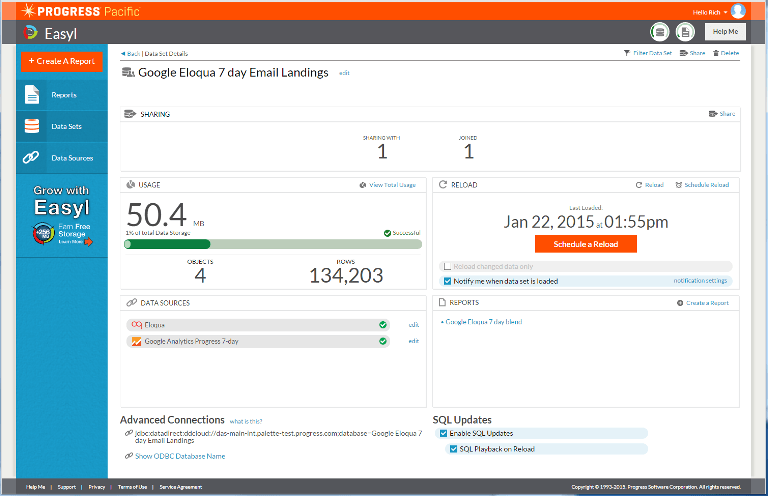Click Schedule Reload in the Reload panel header
This screenshot has height=496, width=768.
[702, 185]
